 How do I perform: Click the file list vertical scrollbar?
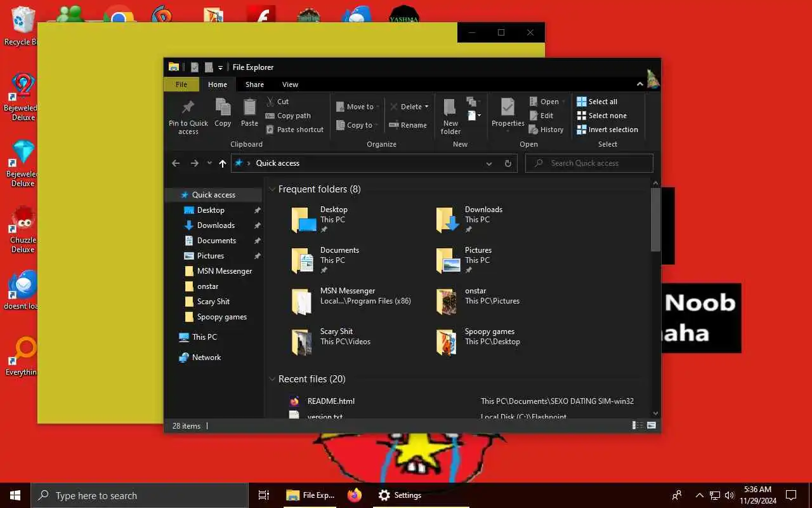point(655,219)
